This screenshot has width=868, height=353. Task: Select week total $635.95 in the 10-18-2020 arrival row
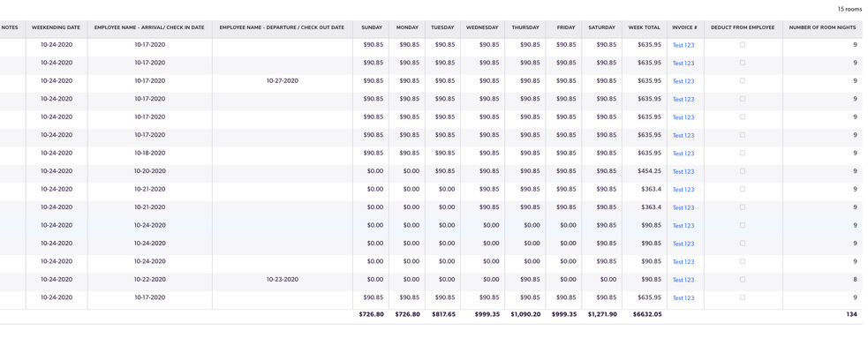(x=649, y=153)
